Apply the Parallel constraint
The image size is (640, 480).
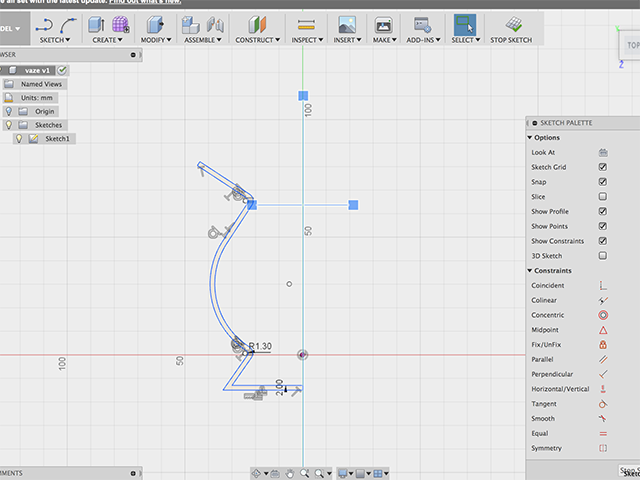(603, 360)
